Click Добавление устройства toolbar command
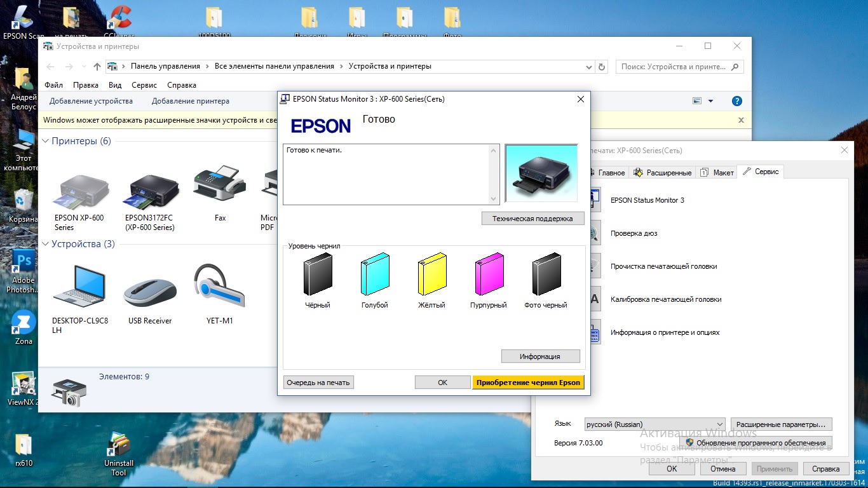 pyautogui.click(x=91, y=101)
